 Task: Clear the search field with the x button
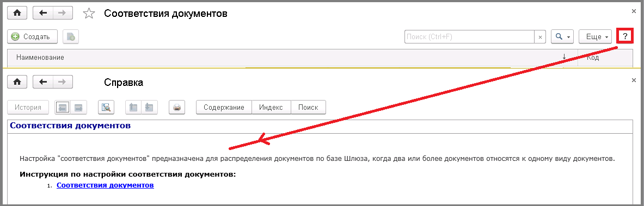click(540, 36)
